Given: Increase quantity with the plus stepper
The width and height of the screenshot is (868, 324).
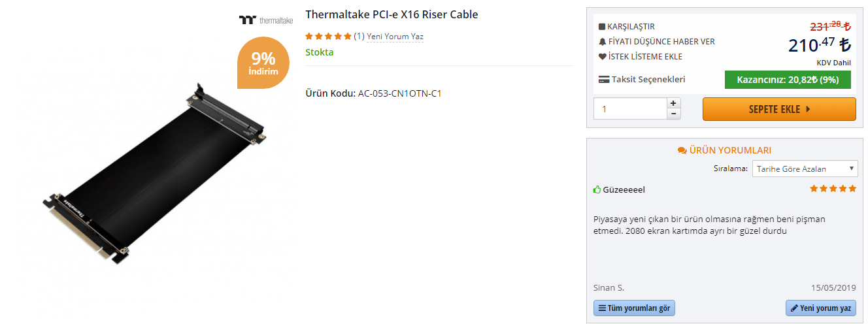Looking at the screenshot, I should tap(673, 103).
